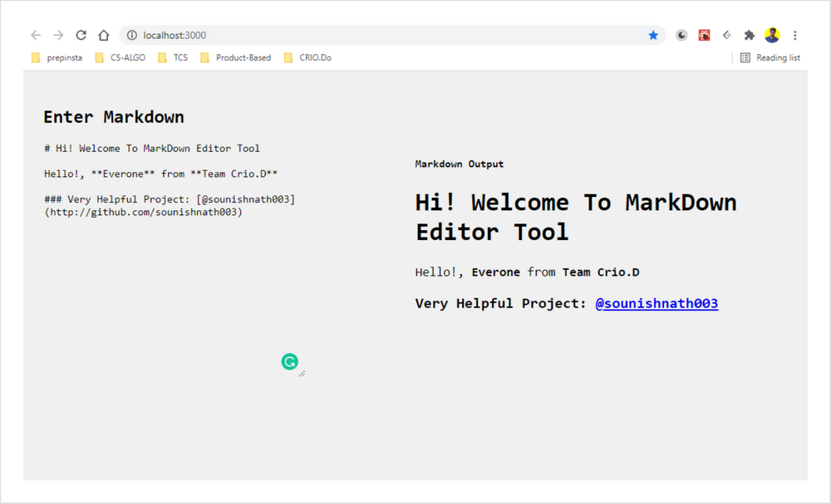This screenshot has width=831, height=504.
Task: Open the Chrome three-dot menu
Action: coord(795,34)
